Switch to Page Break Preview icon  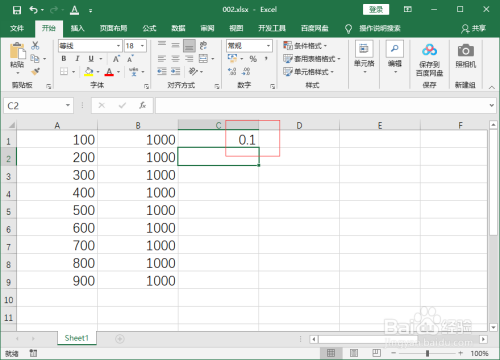click(x=376, y=353)
